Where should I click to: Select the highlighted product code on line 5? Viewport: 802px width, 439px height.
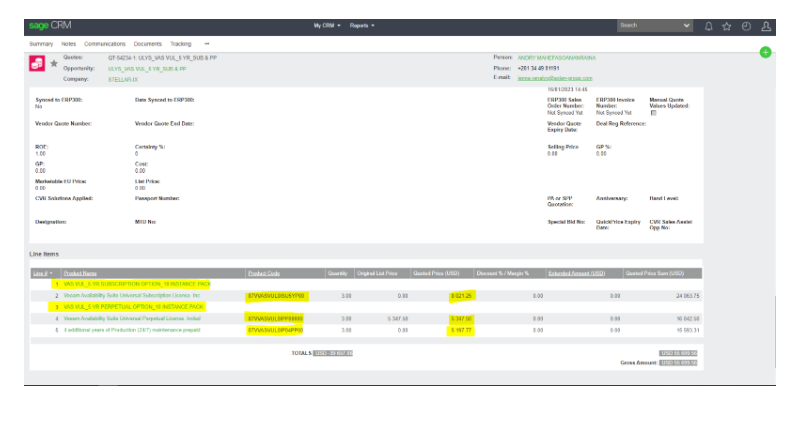[x=275, y=331]
